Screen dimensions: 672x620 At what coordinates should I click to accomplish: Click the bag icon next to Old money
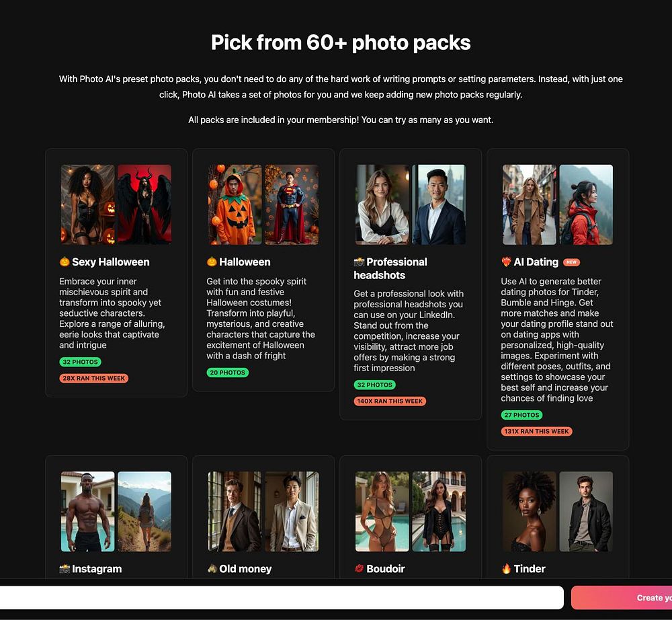pos(212,568)
